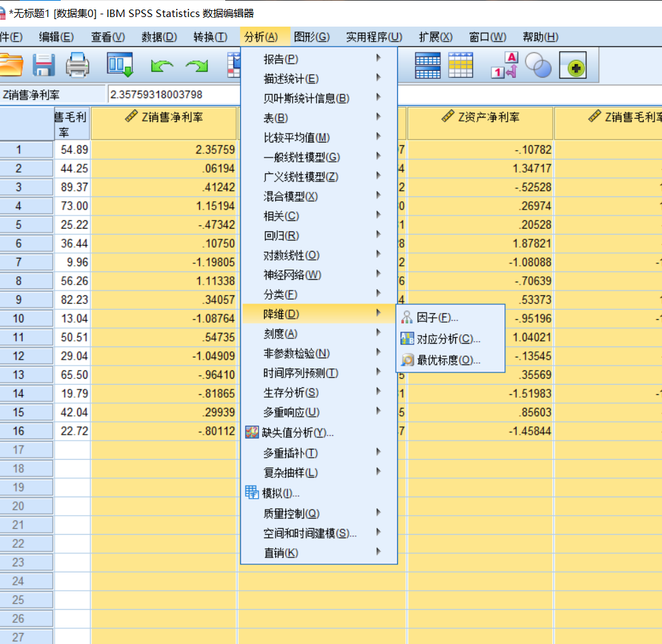
Task: Open 生存分析(S) menu entry
Action: point(319,392)
